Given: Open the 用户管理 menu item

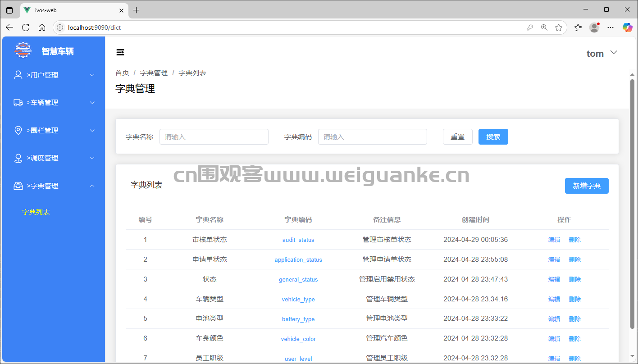Looking at the screenshot, I should 54,75.
